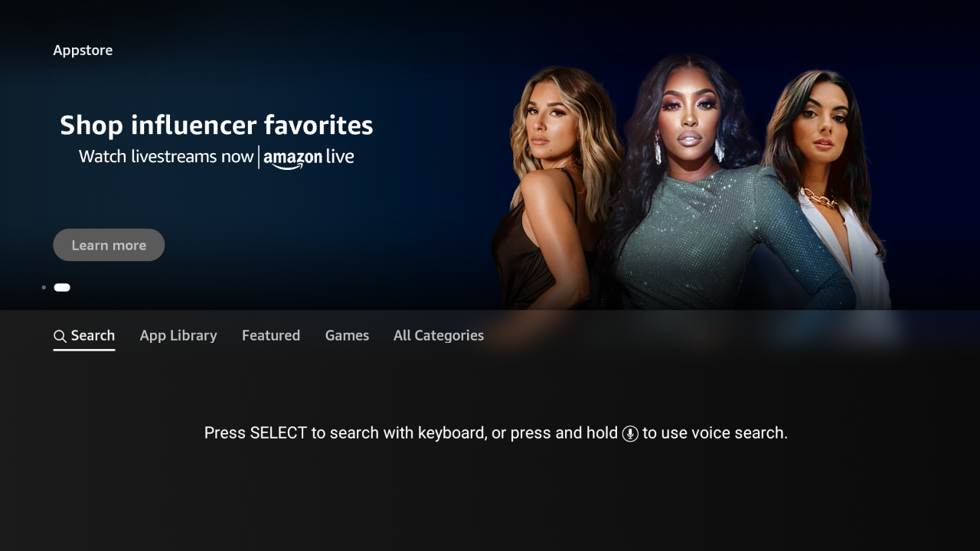Open the Search tab
The image size is (980, 551).
(84, 335)
